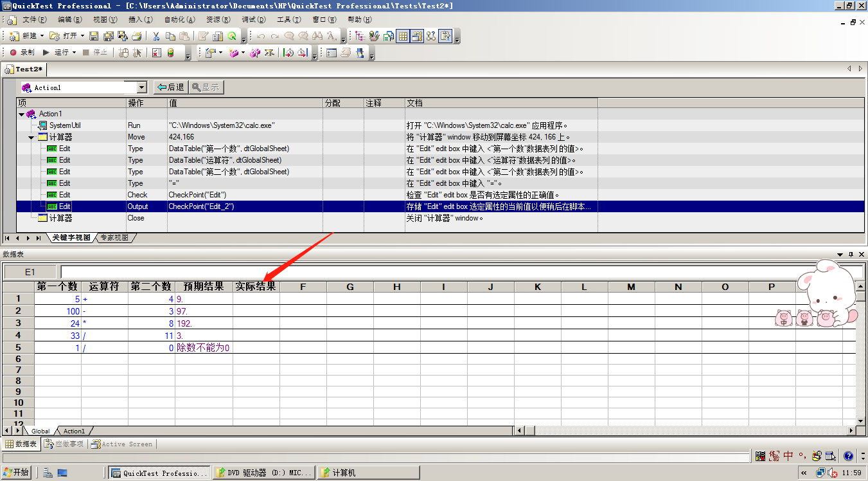Click the Open (打开) folder icon

point(55,36)
